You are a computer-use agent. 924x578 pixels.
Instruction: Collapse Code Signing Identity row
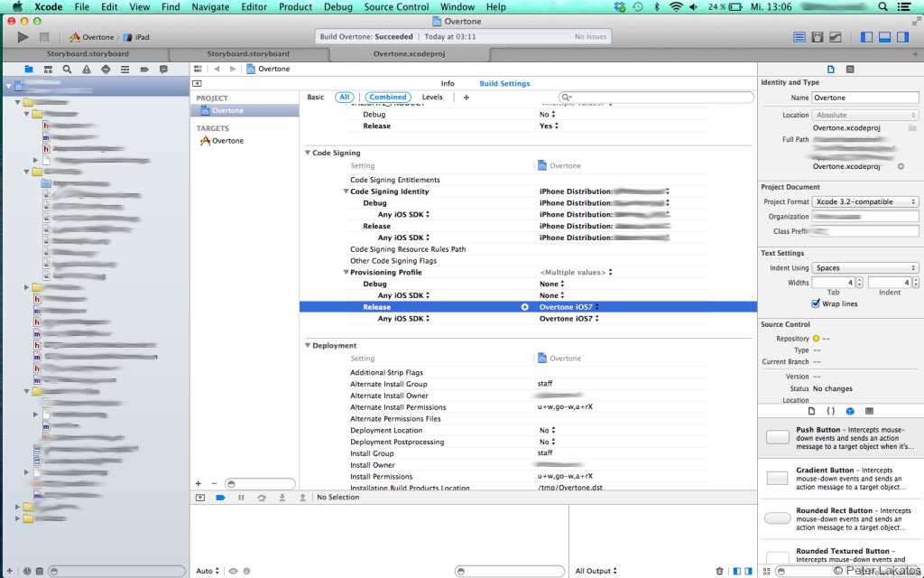tap(346, 191)
